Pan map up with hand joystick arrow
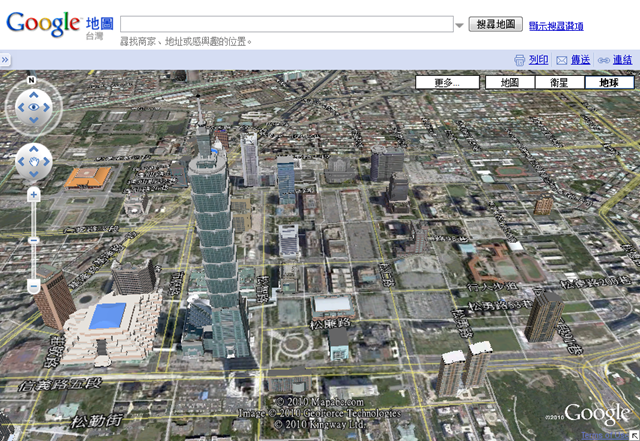This screenshot has height=441, width=640. coord(34,149)
